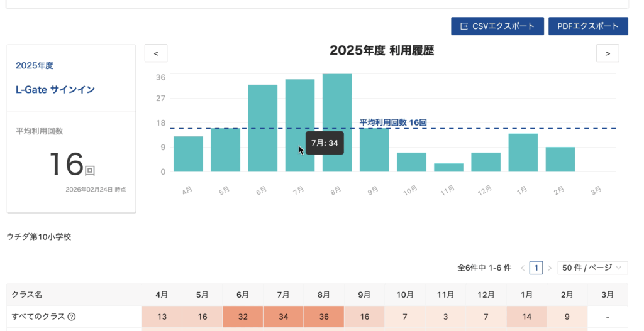Image resolution: width=644 pixels, height=331 pixels.
Task: Click pagination previous page chevron
Action: 522,268
